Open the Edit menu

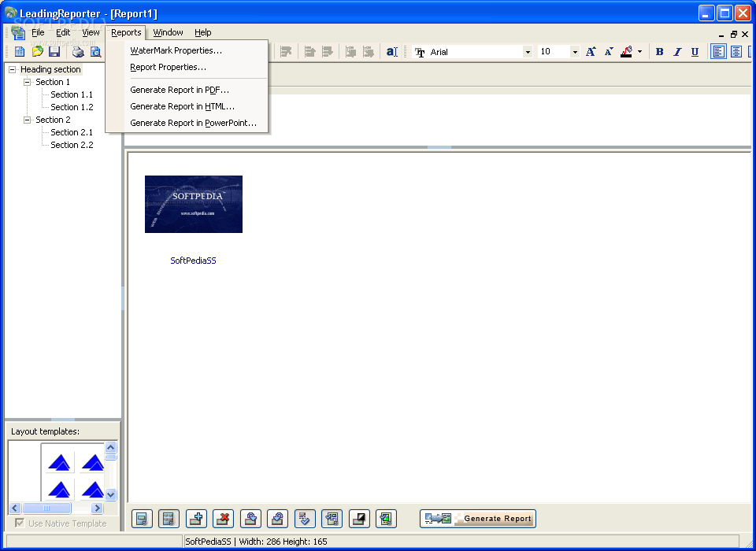(x=63, y=32)
